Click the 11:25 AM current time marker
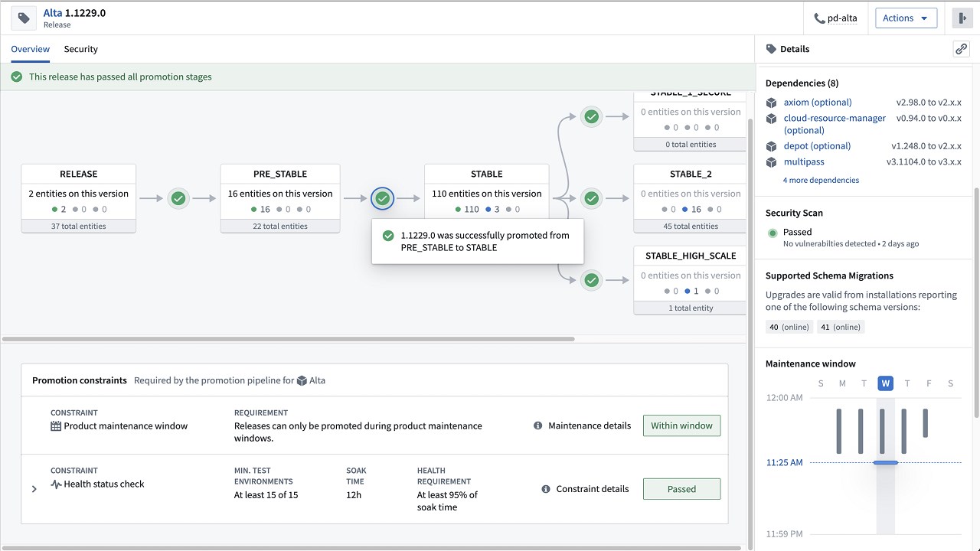The image size is (980, 551). click(x=885, y=462)
